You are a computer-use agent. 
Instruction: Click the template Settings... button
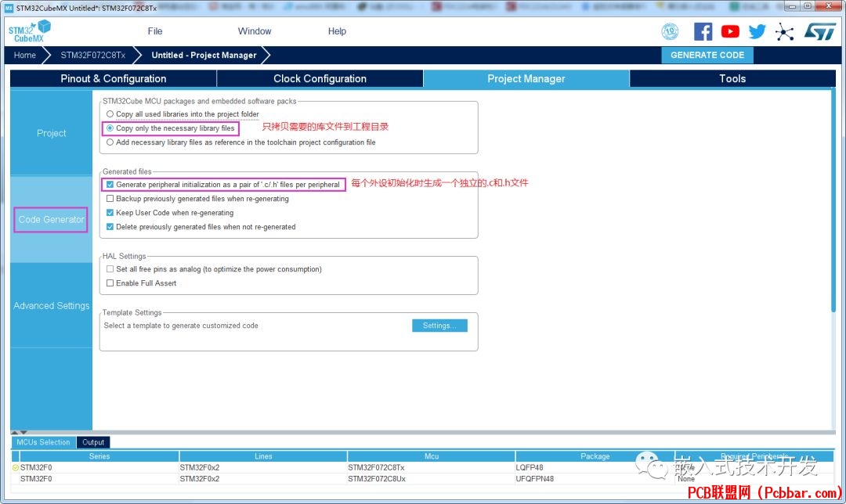tap(439, 326)
